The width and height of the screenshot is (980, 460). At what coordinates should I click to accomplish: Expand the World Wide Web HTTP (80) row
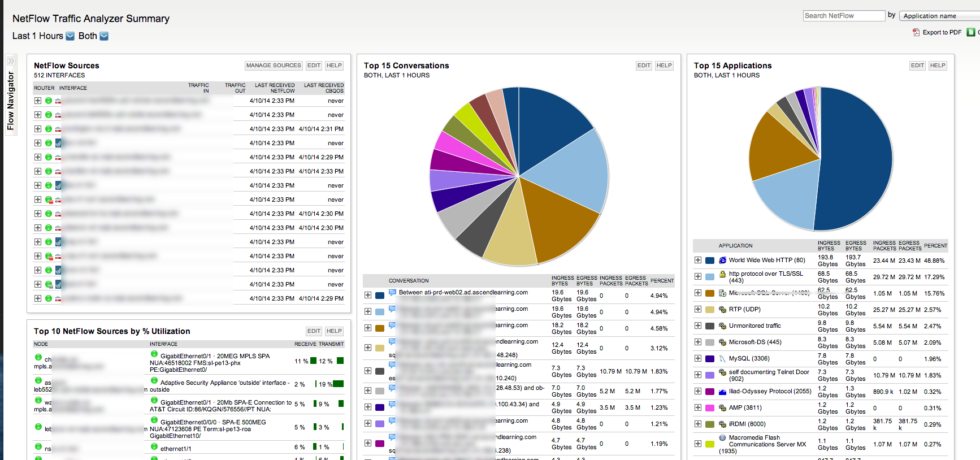pyautogui.click(x=698, y=261)
